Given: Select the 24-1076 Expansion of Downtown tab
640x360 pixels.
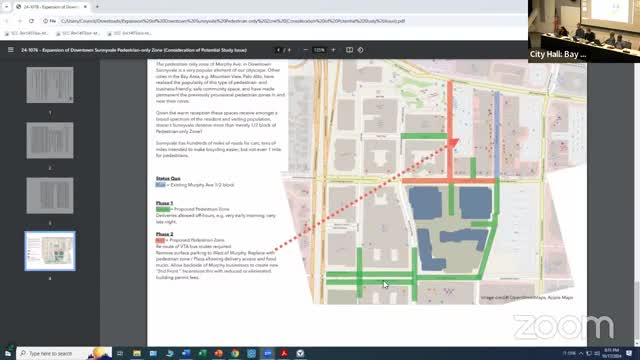Looking at the screenshot, I should click(51, 7).
